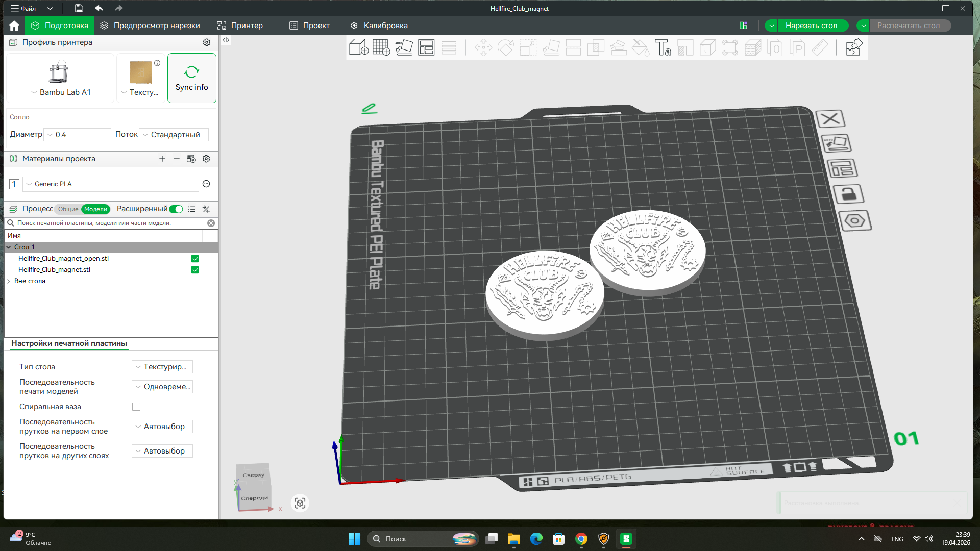Save the project with the diskette icon
Screen dimensions: 980x551
tap(79, 8)
